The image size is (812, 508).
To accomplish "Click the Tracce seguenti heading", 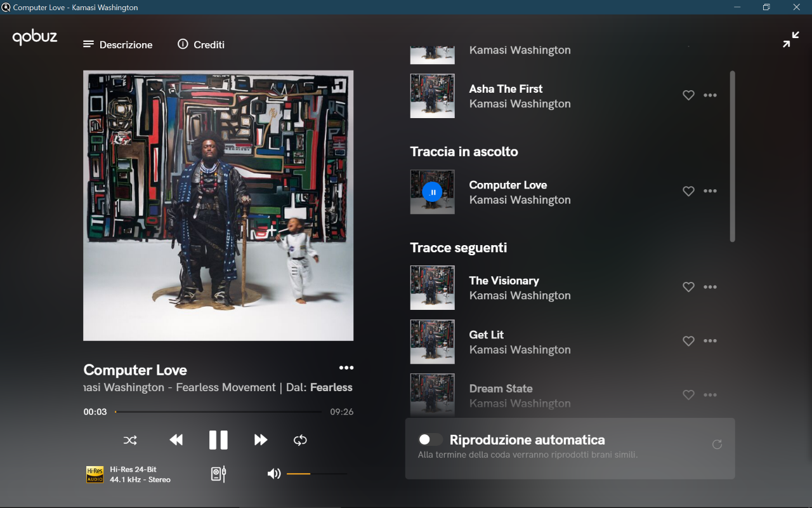I will (x=459, y=248).
